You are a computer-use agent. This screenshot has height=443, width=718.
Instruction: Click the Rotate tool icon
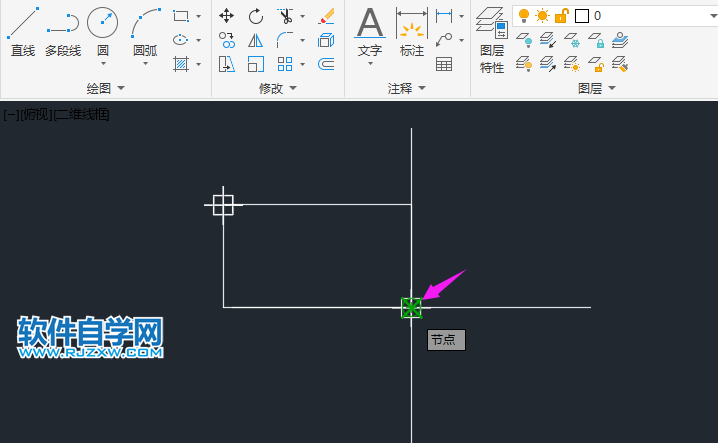[256, 16]
